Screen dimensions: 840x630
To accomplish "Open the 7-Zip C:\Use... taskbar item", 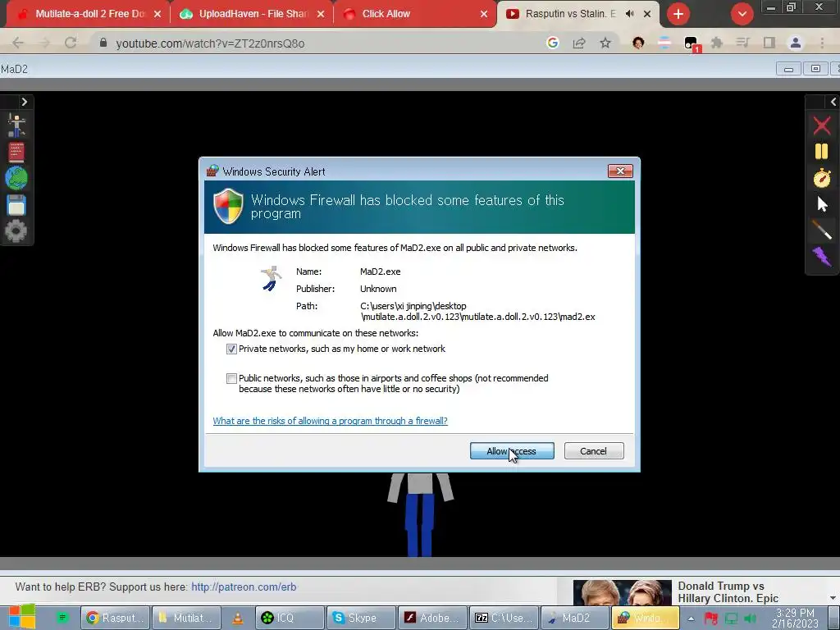I will pyautogui.click(x=503, y=618).
